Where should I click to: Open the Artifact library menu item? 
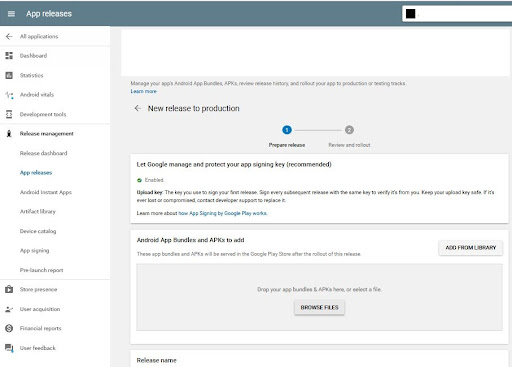click(38, 212)
